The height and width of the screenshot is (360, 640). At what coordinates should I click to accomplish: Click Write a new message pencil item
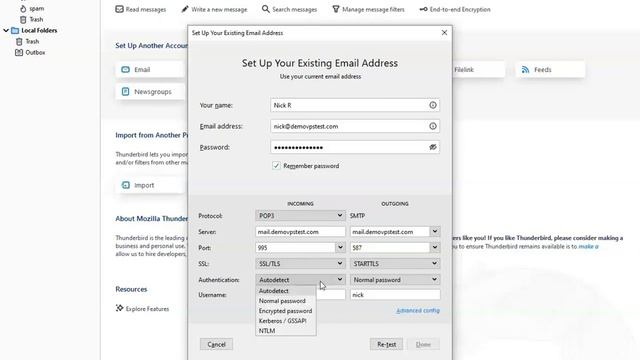(214, 9)
